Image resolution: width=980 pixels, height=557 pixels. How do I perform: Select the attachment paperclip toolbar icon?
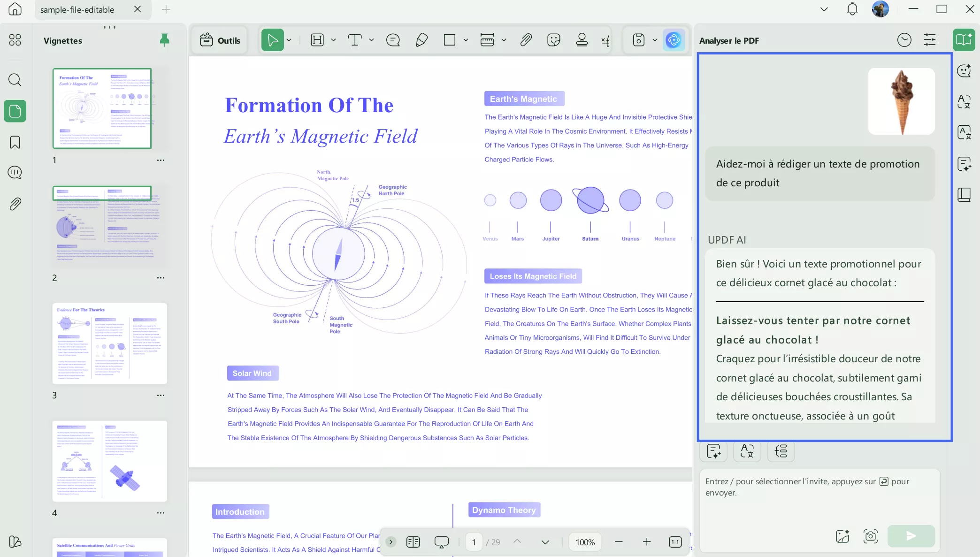pos(526,40)
